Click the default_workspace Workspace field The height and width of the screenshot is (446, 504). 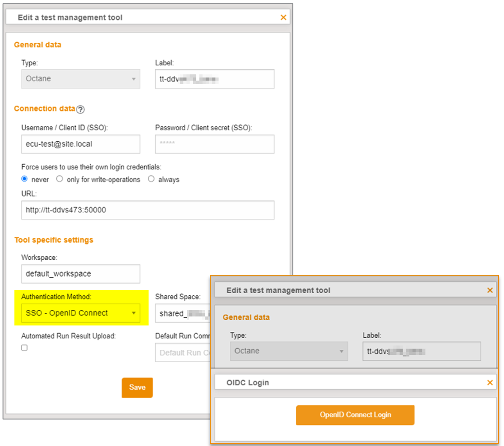click(81, 274)
